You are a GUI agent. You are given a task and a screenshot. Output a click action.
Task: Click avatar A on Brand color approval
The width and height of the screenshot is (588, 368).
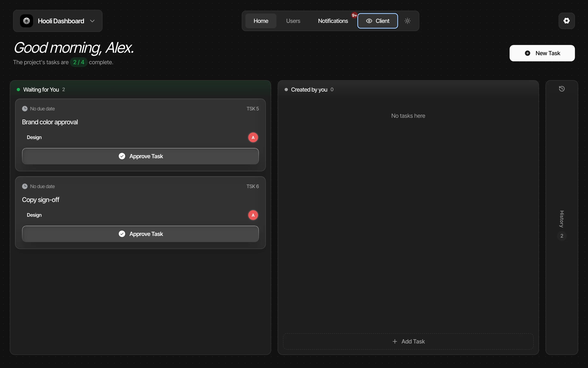point(253,138)
